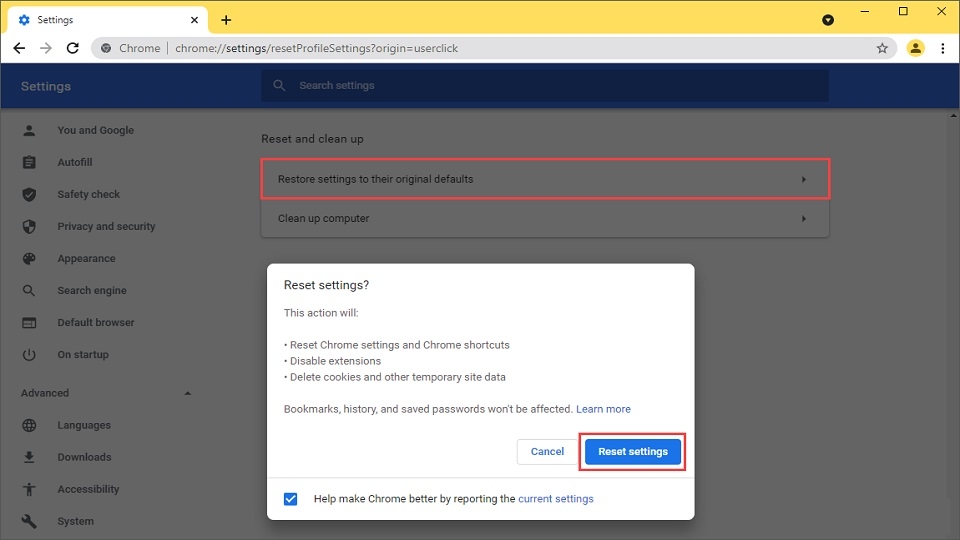This screenshot has height=540, width=960.
Task: Open You and Google settings
Action: (x=96, y=130)
